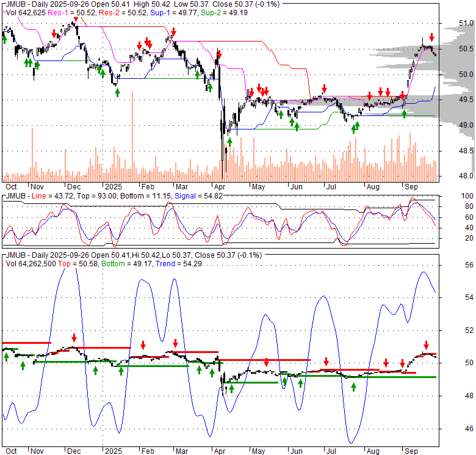Click the 'Trend = 54.29' label
The height and width of the screenshot is (455, 476).
click(179, 264)
